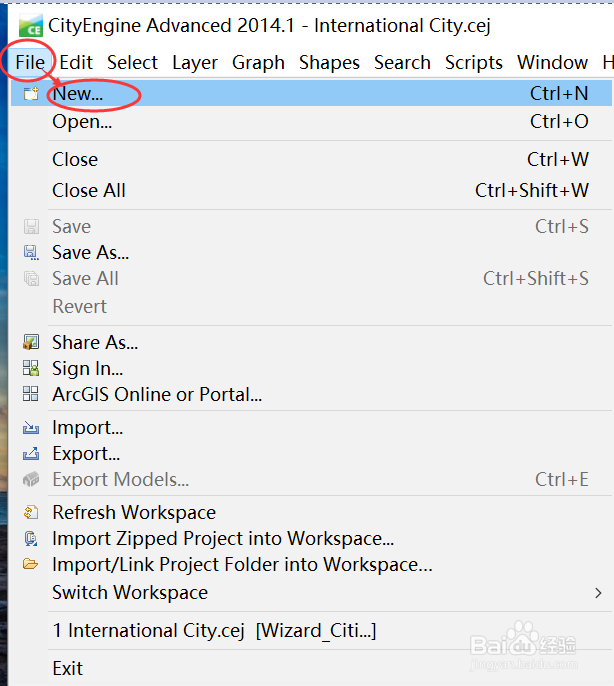
Task: Open the Edit menu
Action: pyautogui.click(x=76, y=62)
